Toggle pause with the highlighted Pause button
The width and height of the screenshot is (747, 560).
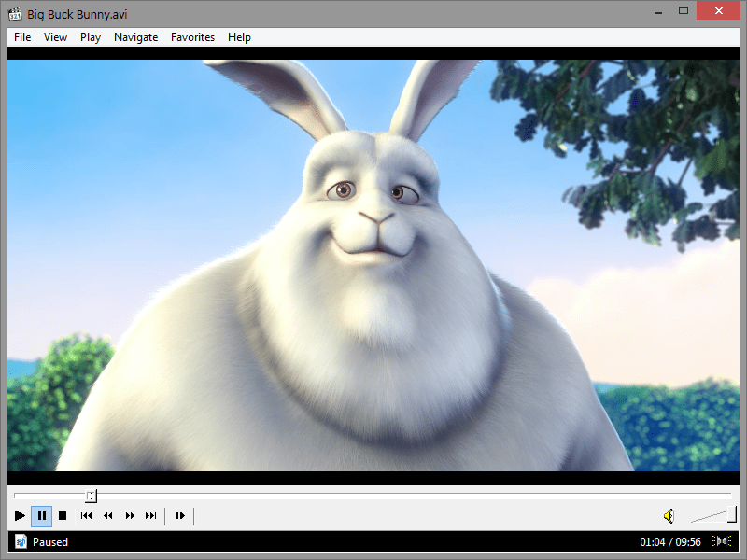click(x=41, y=515)
